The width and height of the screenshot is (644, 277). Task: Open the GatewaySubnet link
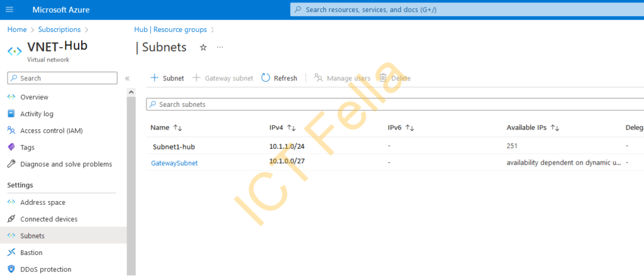click(x=174, y=163)
